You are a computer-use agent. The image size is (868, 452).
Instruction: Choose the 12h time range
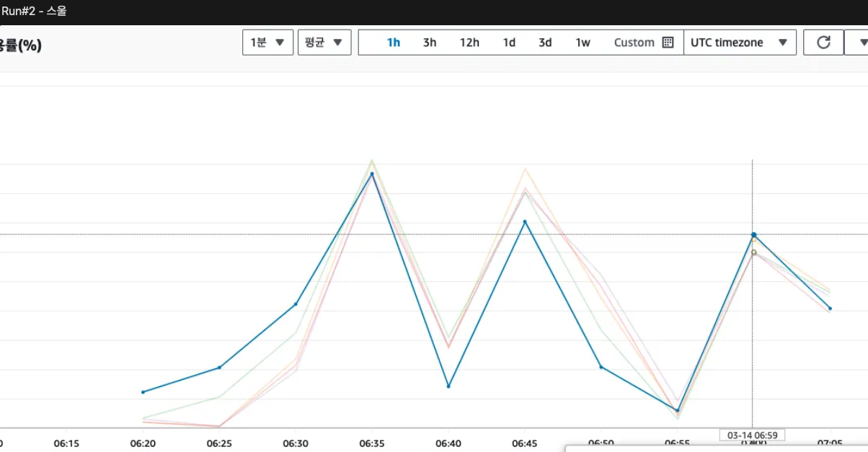click(x=469, y=43)
